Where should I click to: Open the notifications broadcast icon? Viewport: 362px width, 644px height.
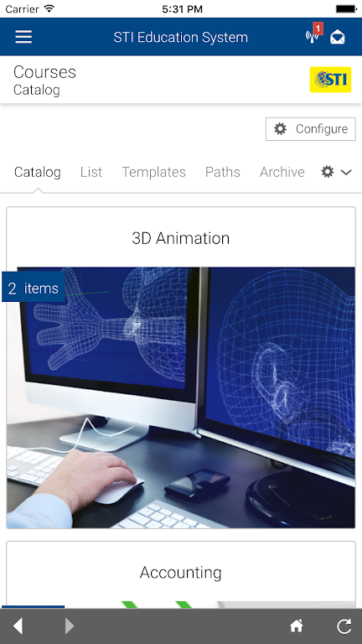(313, 36)
